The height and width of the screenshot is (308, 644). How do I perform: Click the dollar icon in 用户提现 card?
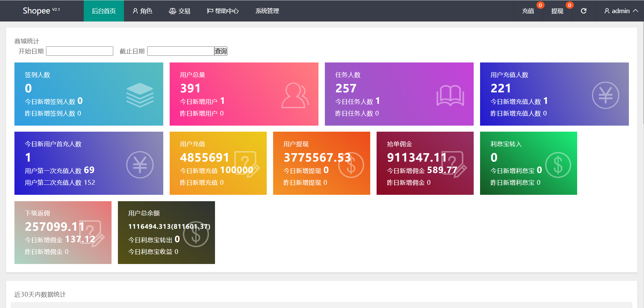point(351,165)
